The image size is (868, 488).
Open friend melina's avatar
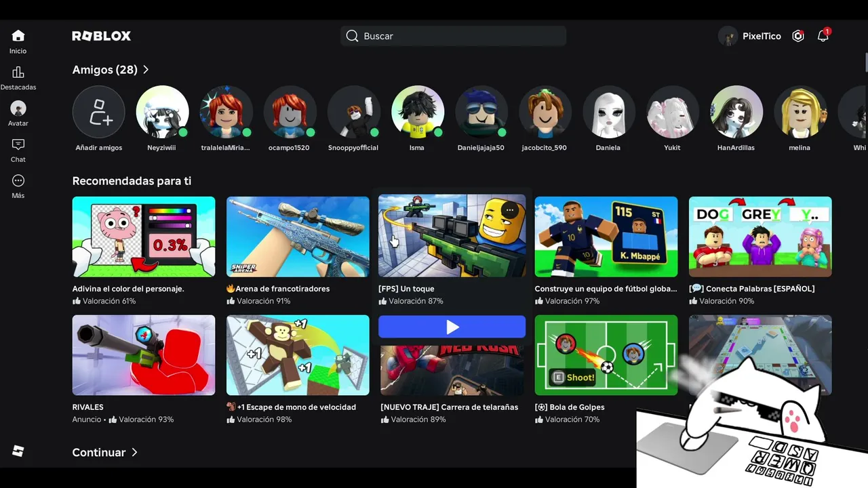[800, 112]
